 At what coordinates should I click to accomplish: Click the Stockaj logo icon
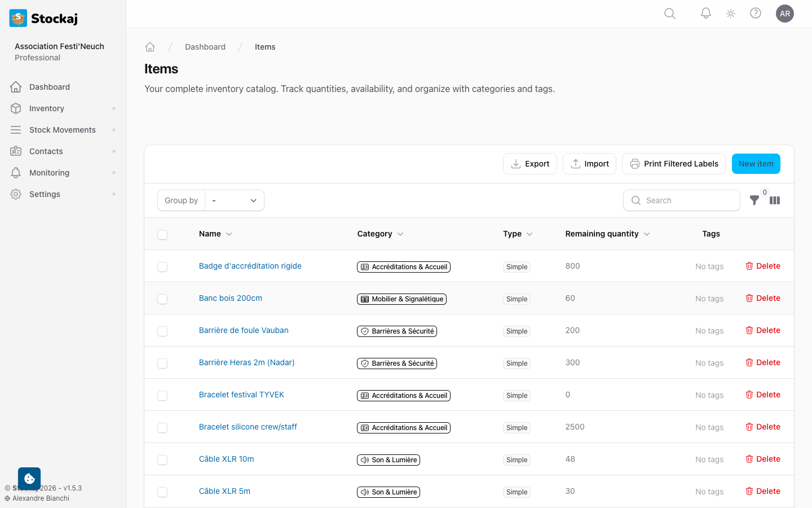[19, 18]
